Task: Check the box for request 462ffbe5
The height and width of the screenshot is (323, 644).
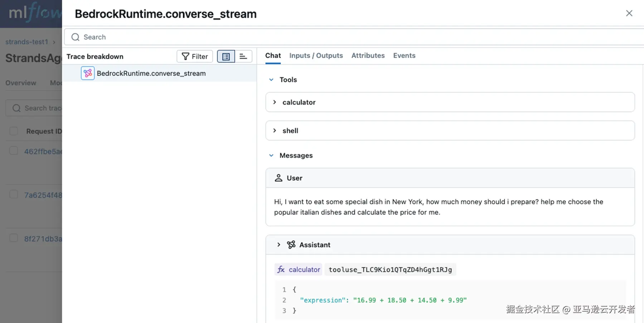Action: tap(14, 151)
